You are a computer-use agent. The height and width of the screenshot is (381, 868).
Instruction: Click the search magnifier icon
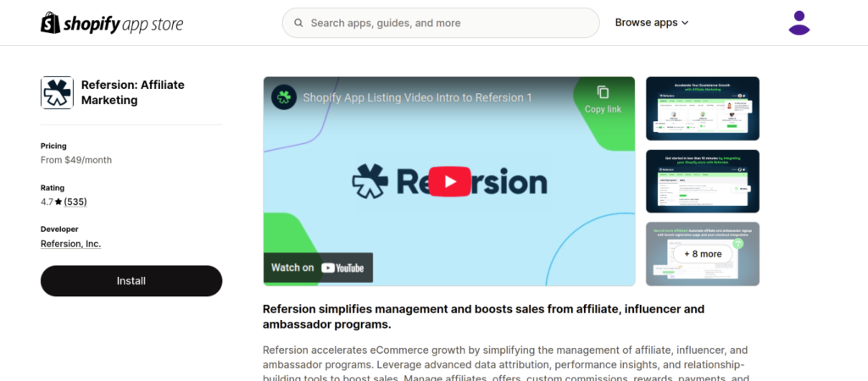[298, 23]
